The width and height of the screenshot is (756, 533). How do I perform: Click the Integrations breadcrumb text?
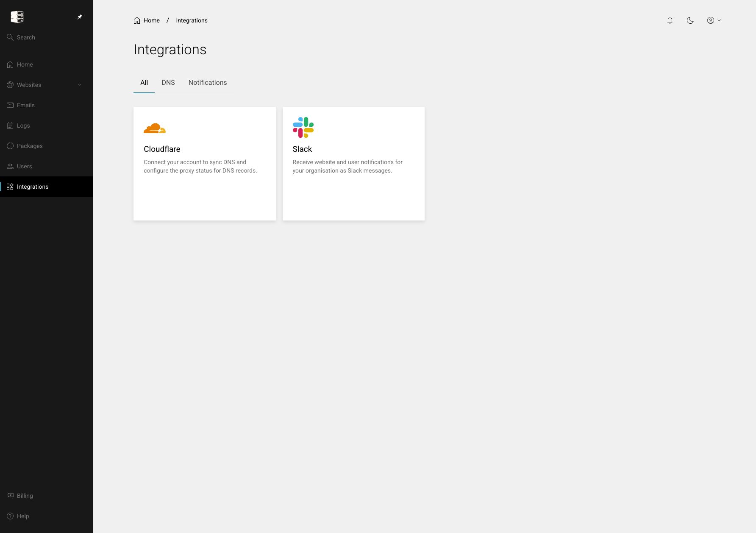pos(192,20)
